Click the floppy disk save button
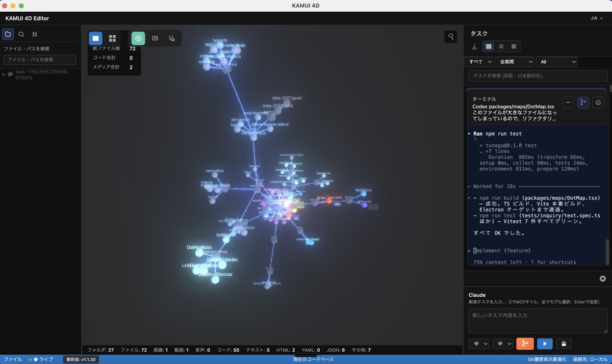The image size is (612, 364). [564, 344]
